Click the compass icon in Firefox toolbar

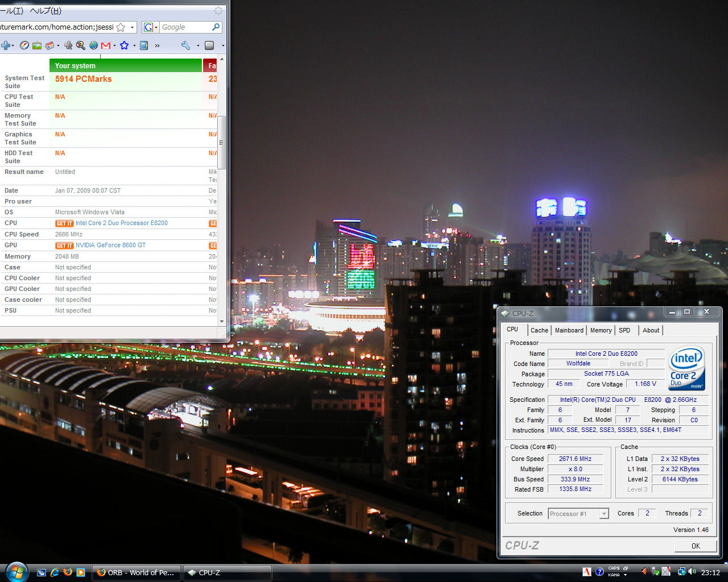24,45
